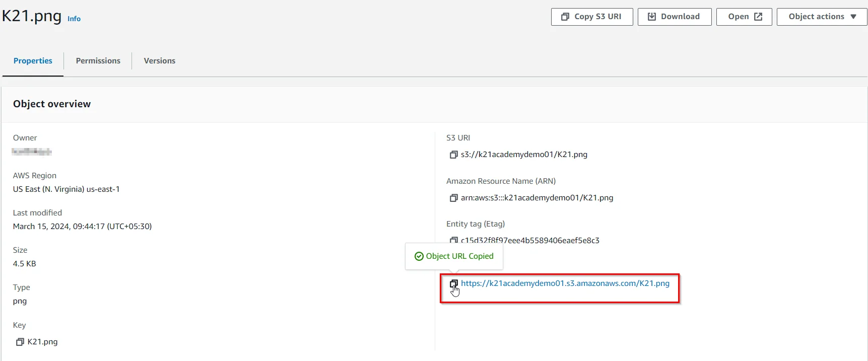Click the Object URL Copied tooltip

(x=454, y=256)
